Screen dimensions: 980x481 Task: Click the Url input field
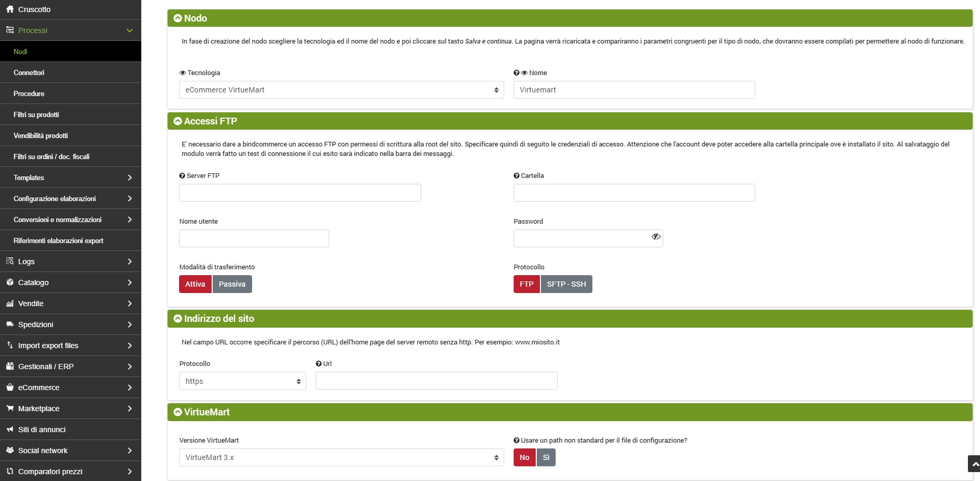pos(436,381)
